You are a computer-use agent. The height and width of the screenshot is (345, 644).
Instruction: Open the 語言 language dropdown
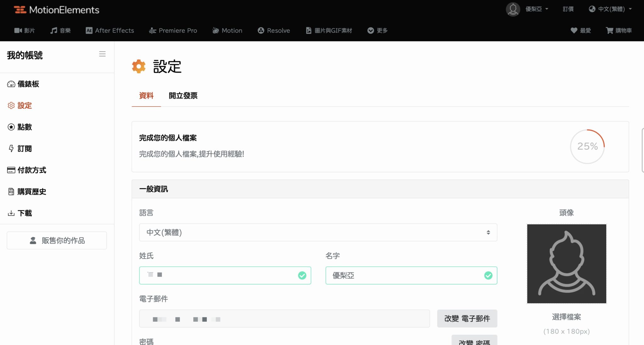pos(318,233)
